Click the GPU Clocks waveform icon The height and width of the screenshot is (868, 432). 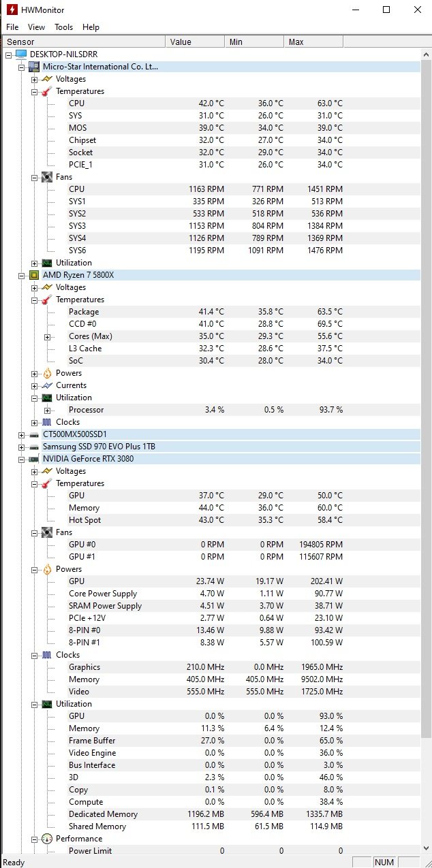click(x=46, y=655)
